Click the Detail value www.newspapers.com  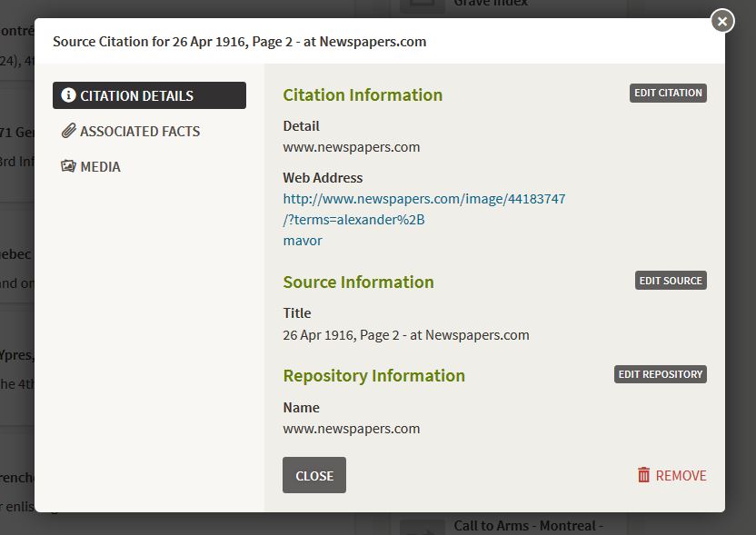(x=351, y=147)
